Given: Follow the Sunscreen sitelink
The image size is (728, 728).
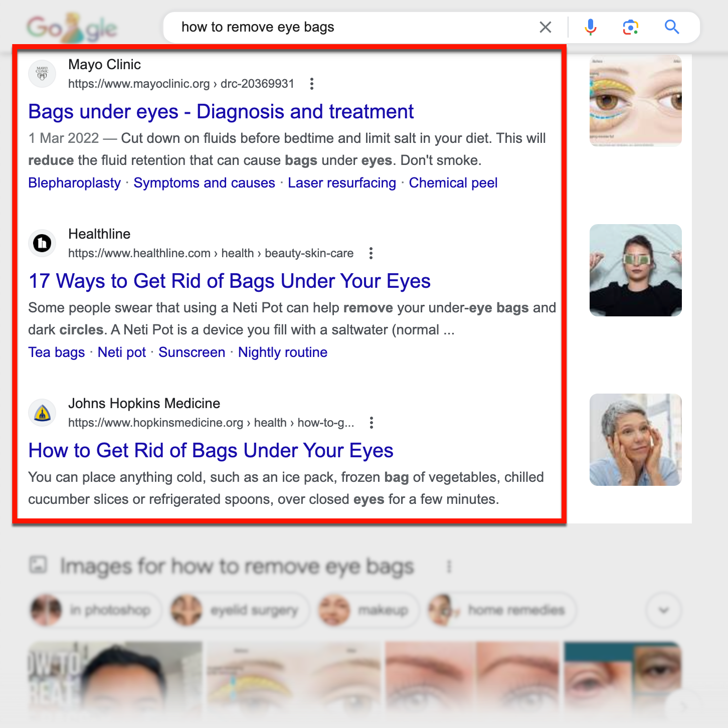Looking at the screenshot, I should pyautogui.click(x=192, y=352).
